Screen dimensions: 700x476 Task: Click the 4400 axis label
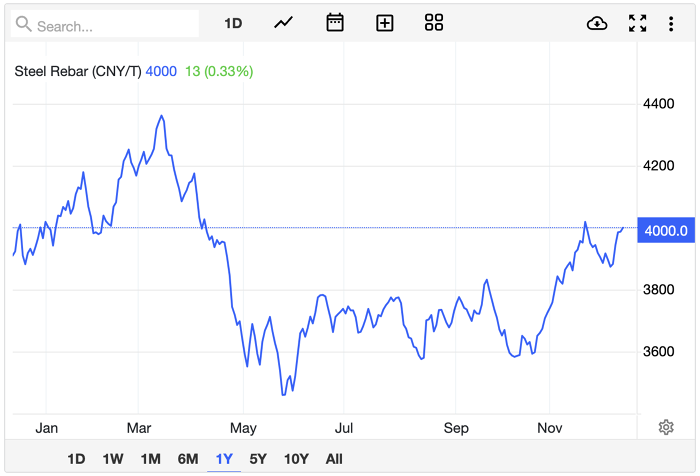[658, 104]
